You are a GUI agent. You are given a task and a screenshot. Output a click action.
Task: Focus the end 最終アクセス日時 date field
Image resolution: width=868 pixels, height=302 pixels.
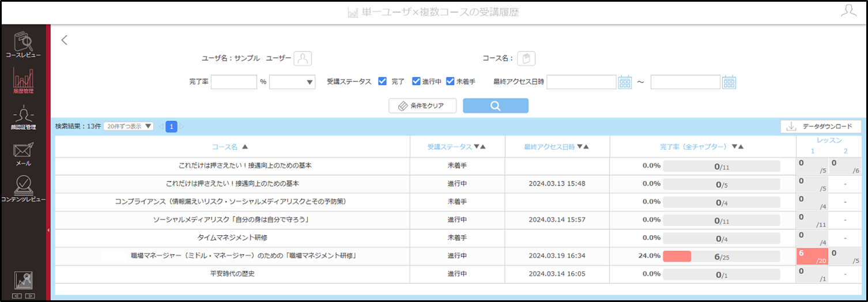tap(685, 82)
